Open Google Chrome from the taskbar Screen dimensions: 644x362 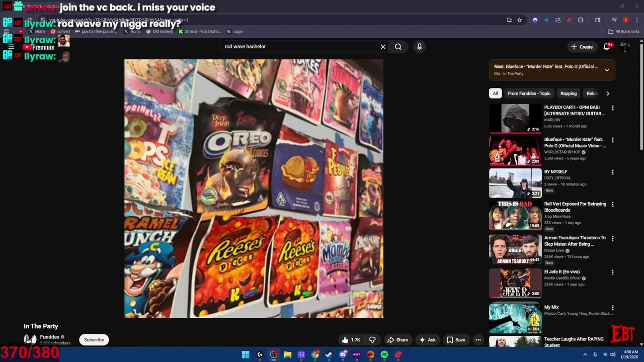coord(315,354)
